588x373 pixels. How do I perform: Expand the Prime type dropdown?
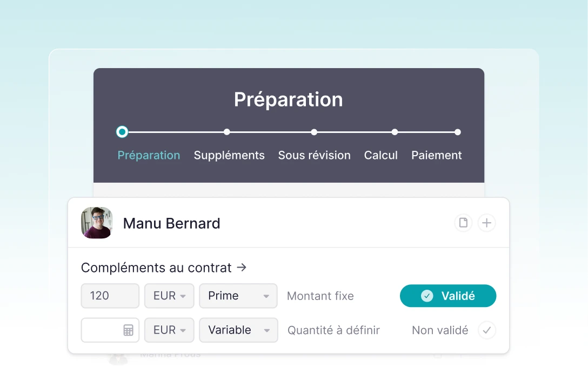coord(238,296)
